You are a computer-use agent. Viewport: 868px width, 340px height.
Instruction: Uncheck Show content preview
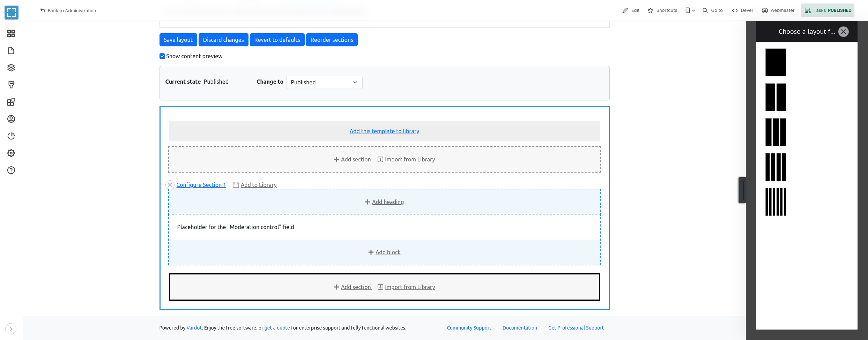coord(162,56)
